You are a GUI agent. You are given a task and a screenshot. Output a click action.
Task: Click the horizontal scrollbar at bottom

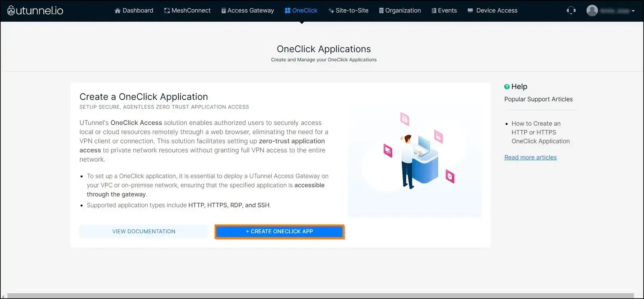click(320, 296)
